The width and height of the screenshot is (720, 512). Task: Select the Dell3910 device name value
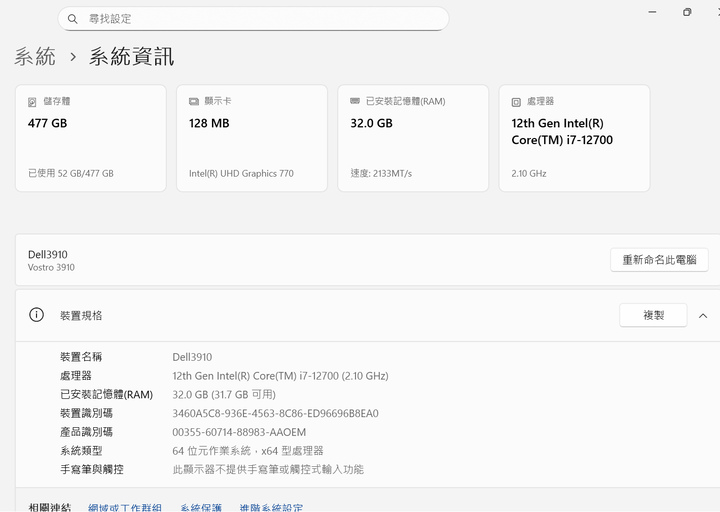pos(192,357)
